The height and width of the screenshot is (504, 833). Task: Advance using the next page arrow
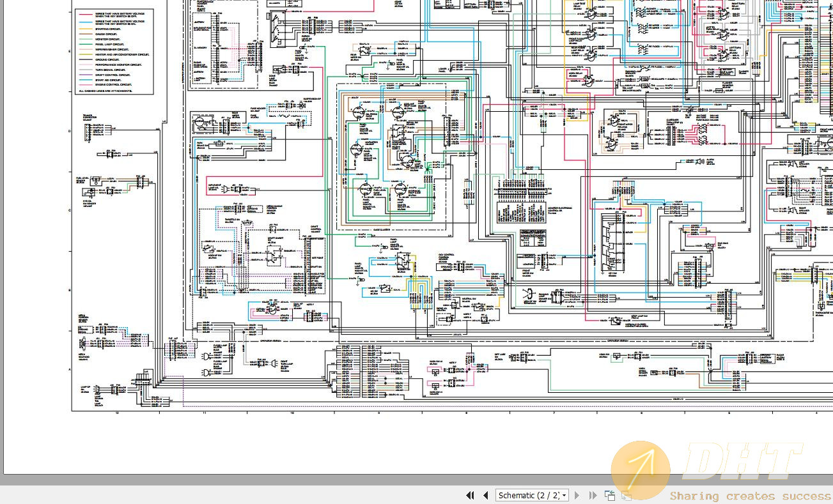(x=577, y=495)
